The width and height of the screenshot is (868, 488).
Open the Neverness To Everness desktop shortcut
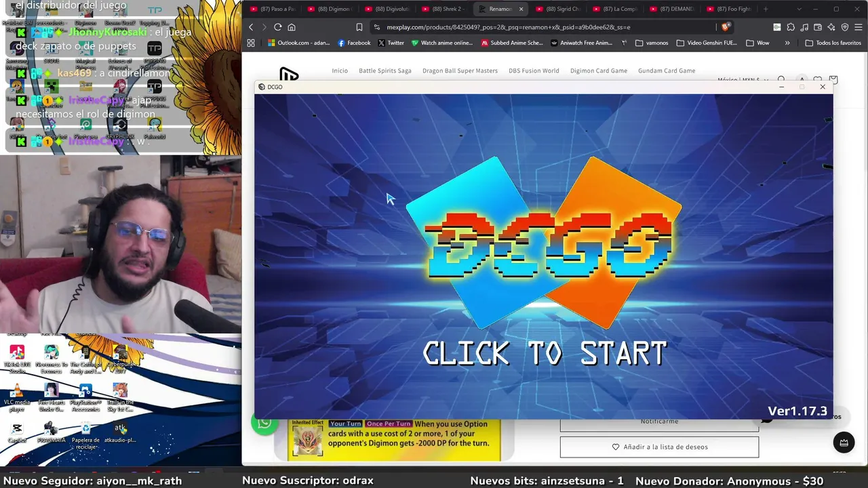click(51, 359)
